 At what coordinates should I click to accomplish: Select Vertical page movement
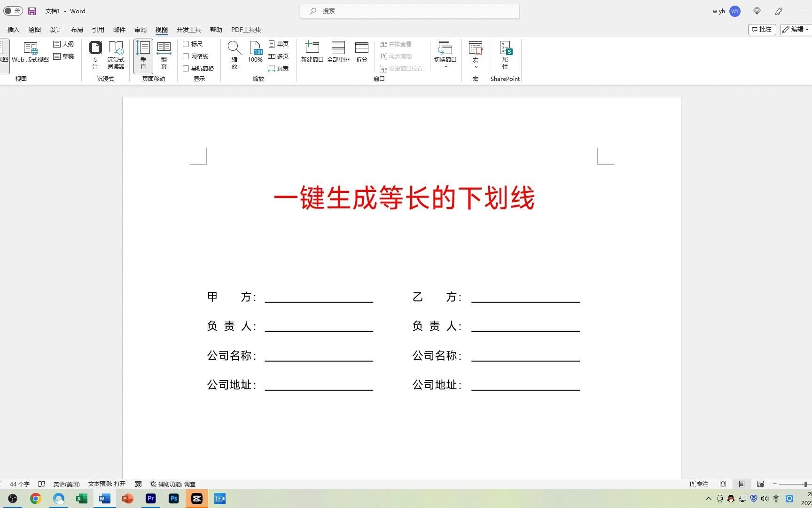(143, 56)
